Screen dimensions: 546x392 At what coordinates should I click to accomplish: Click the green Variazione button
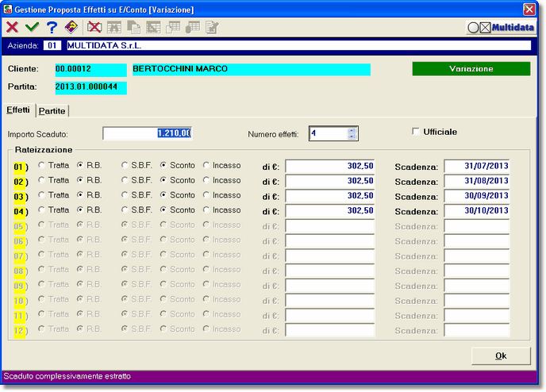point(471,68)
